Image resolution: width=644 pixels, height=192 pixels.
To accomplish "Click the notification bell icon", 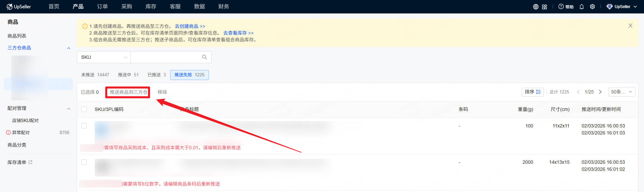I will click(x=582, y=7).
